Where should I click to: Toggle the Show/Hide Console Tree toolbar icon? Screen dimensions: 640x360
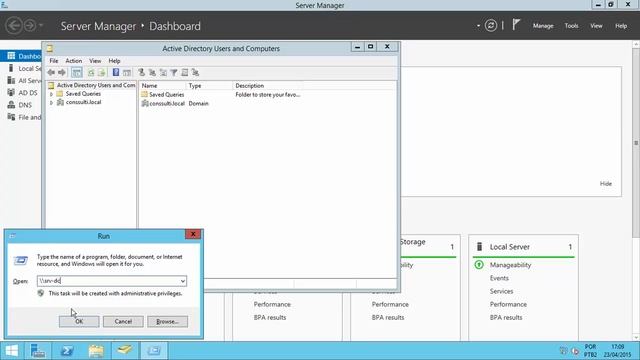tap(77, 73)
